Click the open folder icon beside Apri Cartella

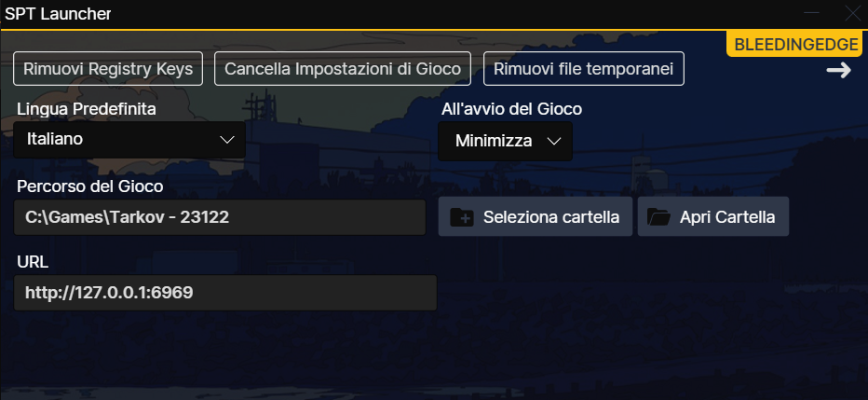tap(658, 217)
